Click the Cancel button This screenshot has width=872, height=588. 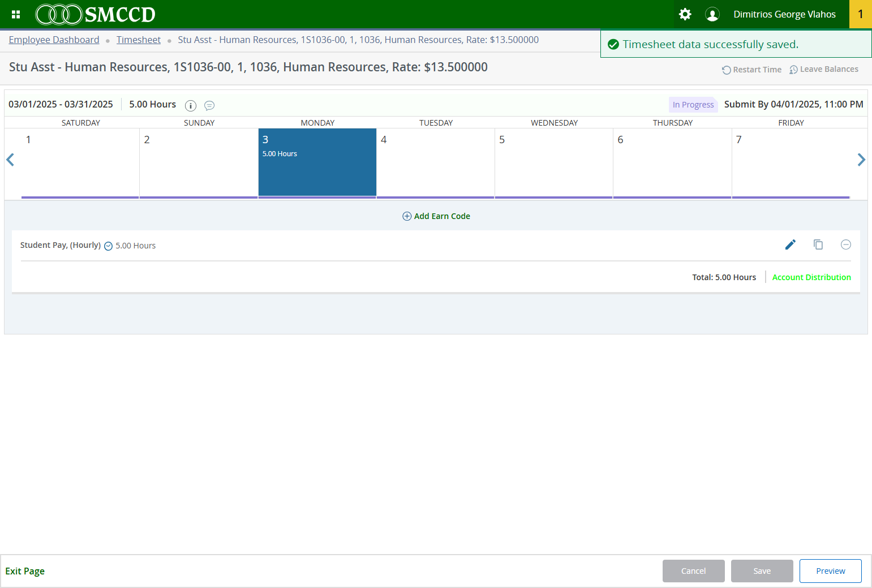pyautogui.click(x=694, y=571)
